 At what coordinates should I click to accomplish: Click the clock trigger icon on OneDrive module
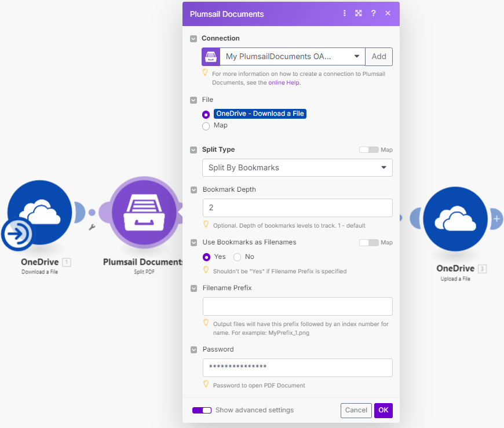point(17,233)
